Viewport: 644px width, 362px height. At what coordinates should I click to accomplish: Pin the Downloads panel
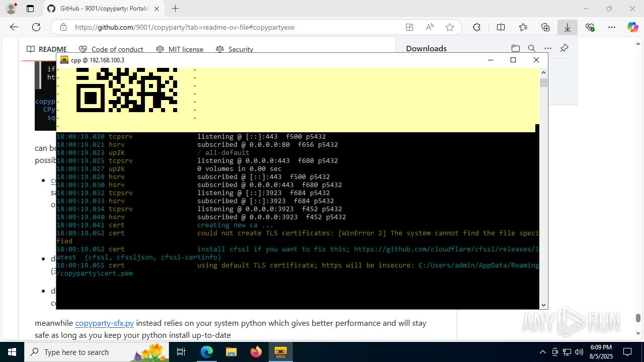click(564, 48)
